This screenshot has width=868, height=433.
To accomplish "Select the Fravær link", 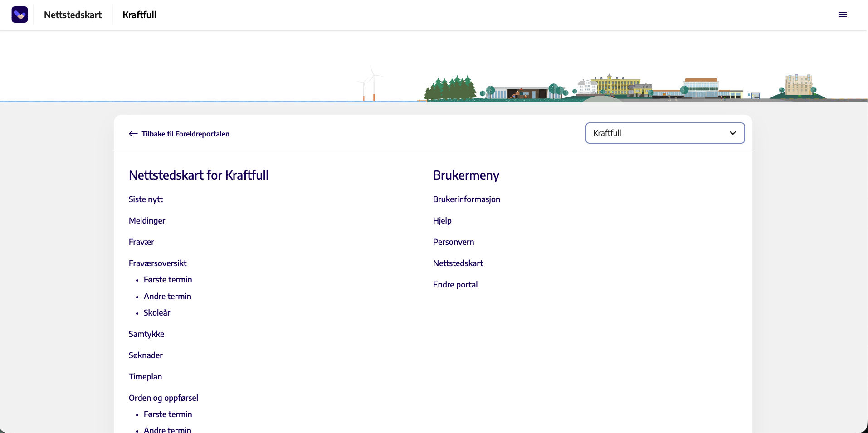I will [141, 242].
